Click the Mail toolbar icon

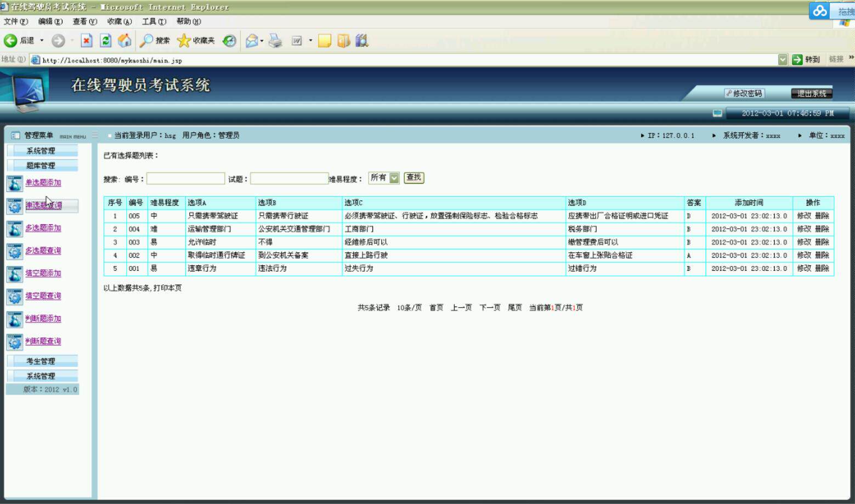click(252, 40)
